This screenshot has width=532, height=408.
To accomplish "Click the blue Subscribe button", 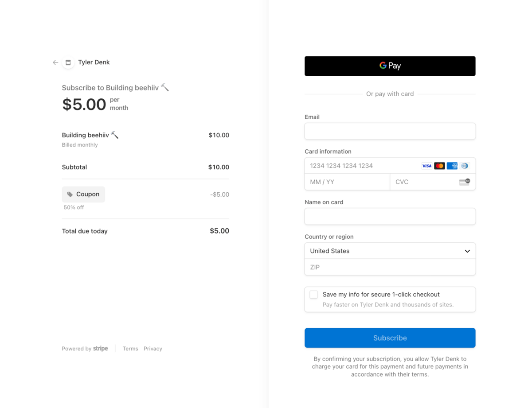I will [x=390, y=338].
